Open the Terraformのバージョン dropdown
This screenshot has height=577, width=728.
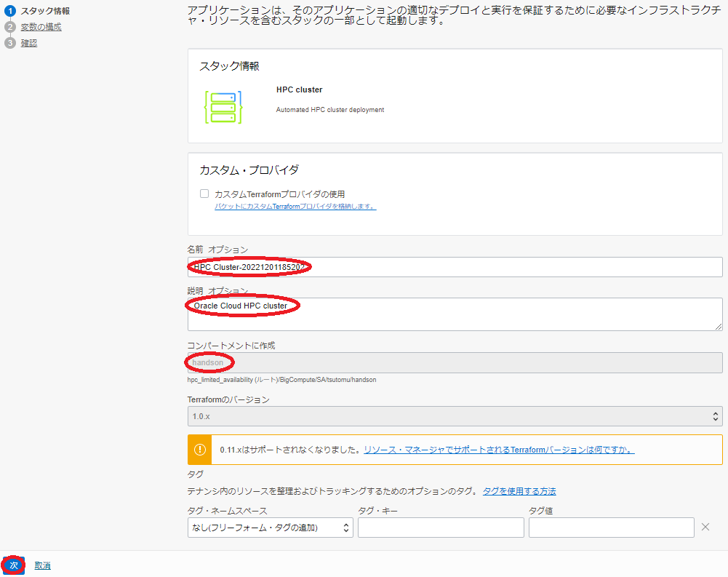tap(455, 416)
